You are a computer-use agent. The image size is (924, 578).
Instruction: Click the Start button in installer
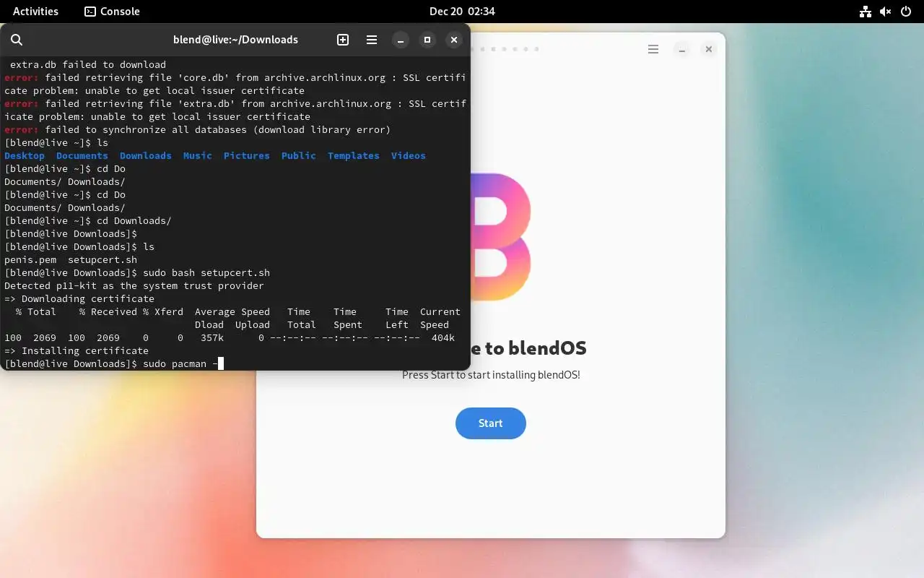(x=491, y=423)
